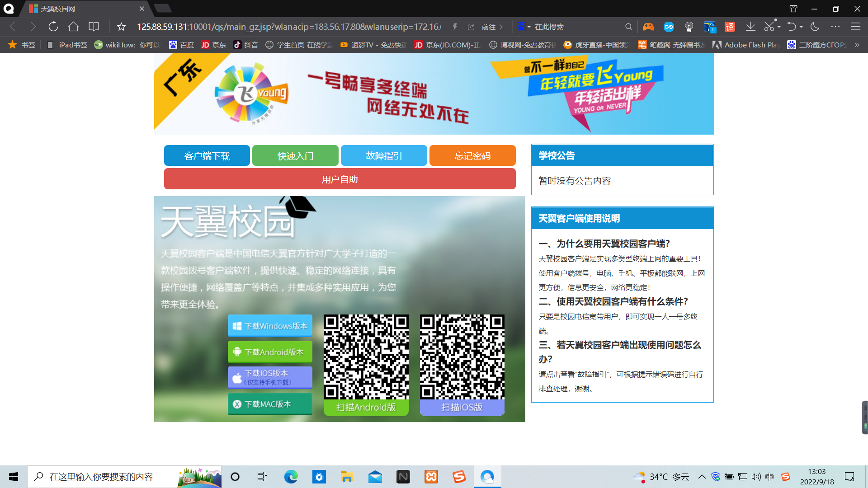Click the lightbulb icon in the toolbar
The image size is (868, 488).
(x=689, y=27)
